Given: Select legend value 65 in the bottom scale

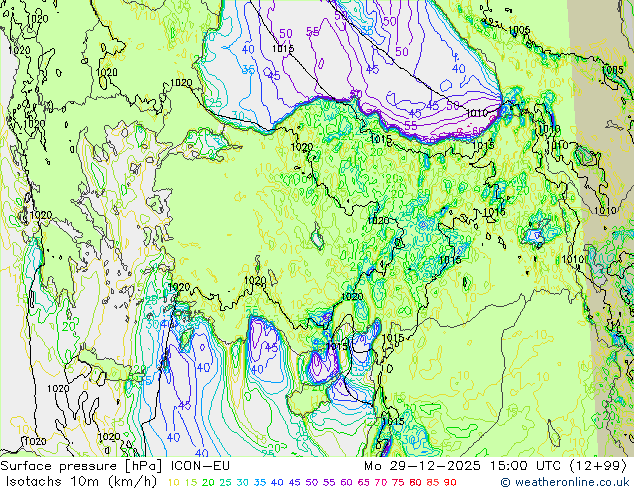Looking at the screenshot, I should point(363,483).
